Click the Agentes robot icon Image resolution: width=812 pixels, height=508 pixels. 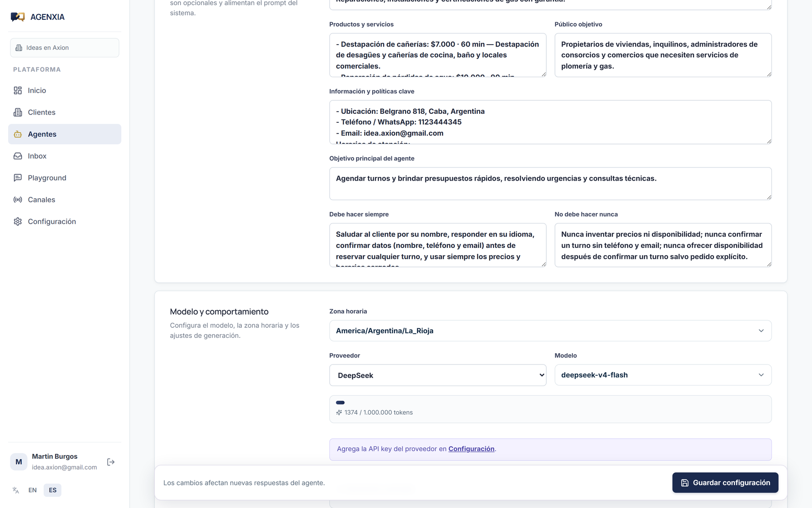tap(18, 134)
